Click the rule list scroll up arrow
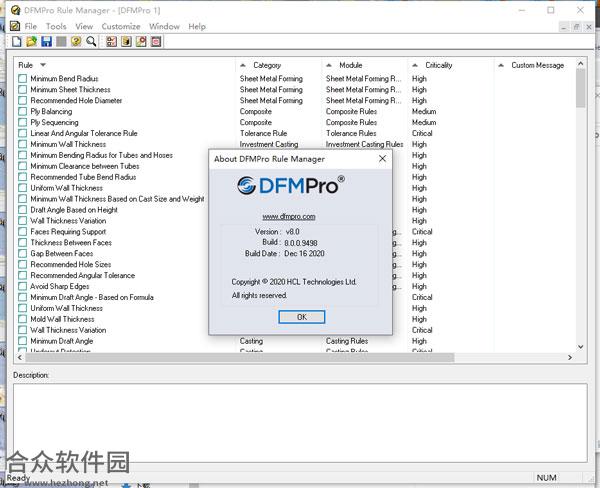The image size is (600, 488). 580,64
